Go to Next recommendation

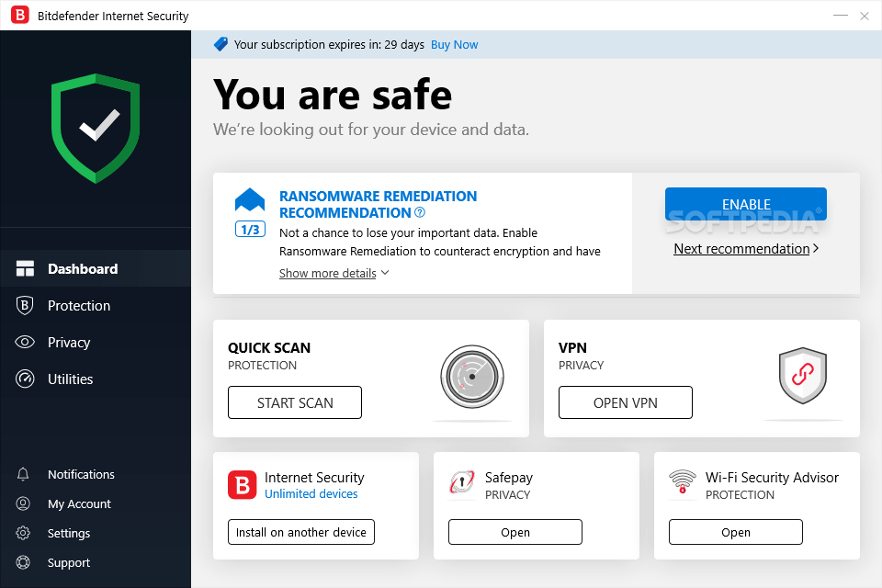tap(741, 249)
